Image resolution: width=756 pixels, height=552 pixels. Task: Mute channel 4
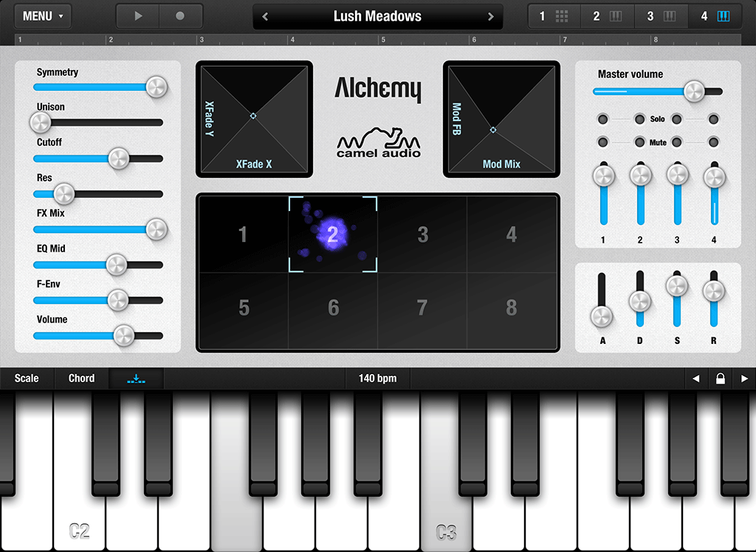(x=714, y=142)
